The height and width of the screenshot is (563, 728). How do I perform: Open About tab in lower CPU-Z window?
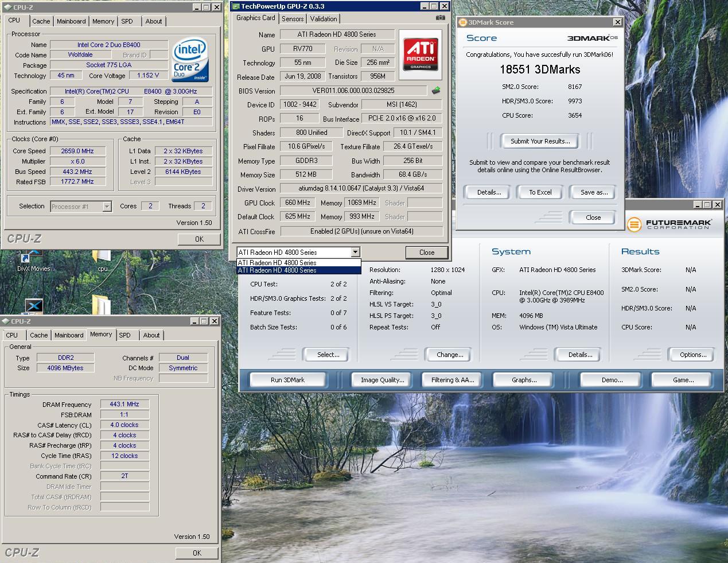point(151,335)
